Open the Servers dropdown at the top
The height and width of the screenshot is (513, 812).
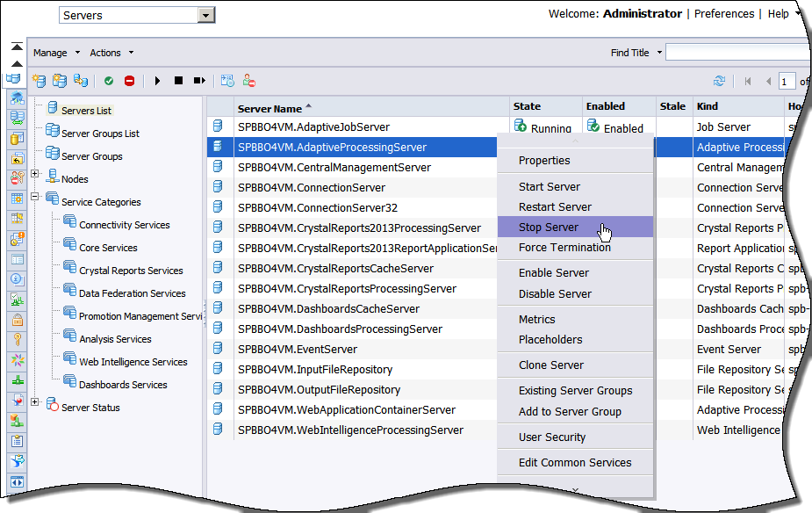click(x=206, y=16)
